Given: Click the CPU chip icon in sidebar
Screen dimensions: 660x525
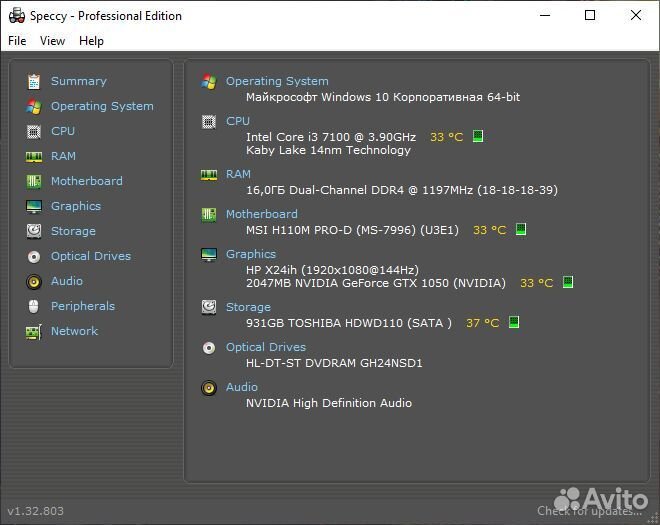Looking at the screenshot, I should pos(34,132).
